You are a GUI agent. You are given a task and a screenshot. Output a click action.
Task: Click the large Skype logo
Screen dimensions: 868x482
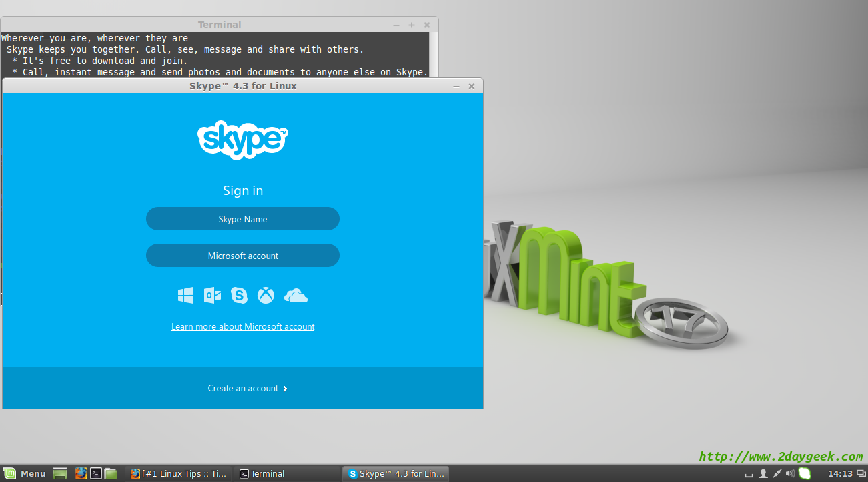[243, 140]
